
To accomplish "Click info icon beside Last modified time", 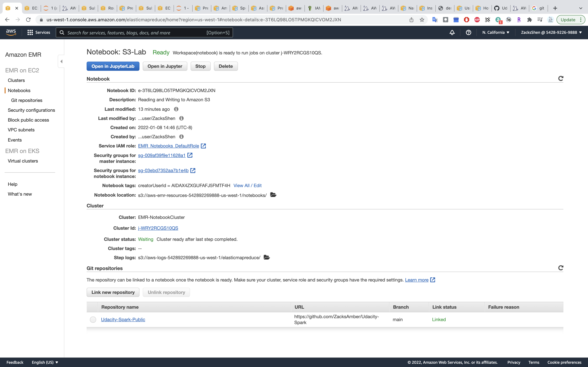I will (x=176, y=109).
